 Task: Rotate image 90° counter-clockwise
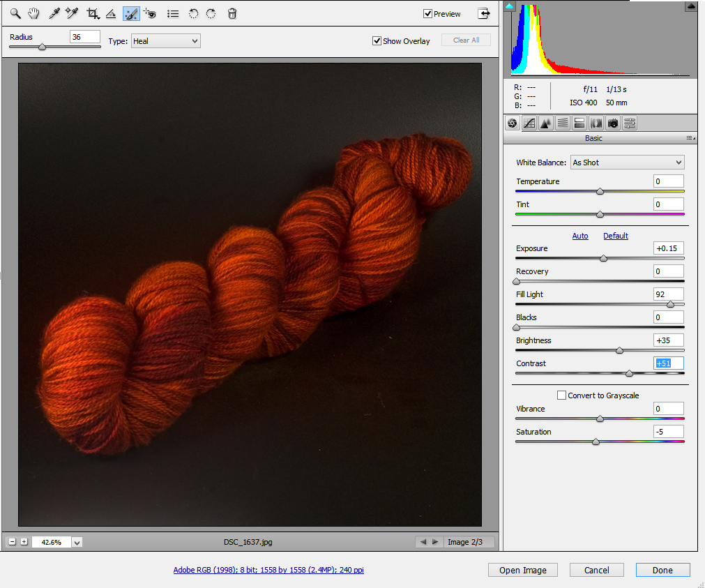click(x=194, y=13)
